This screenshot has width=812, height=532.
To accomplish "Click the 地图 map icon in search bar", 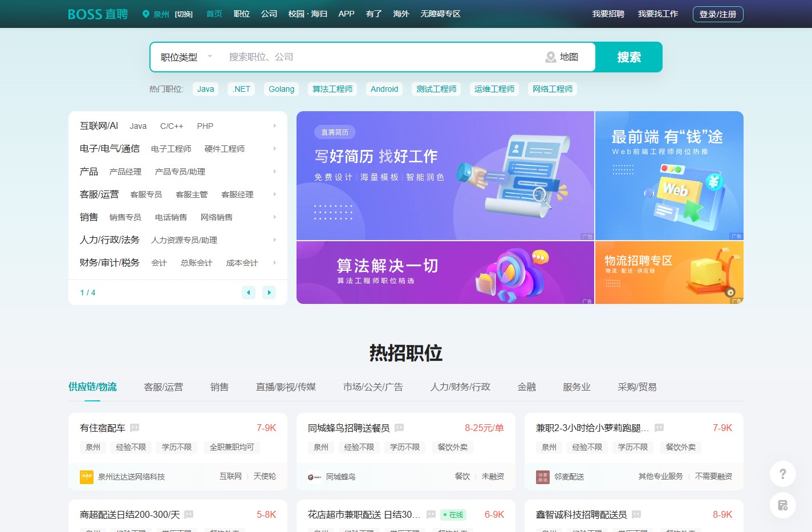I will click(551, 57).
